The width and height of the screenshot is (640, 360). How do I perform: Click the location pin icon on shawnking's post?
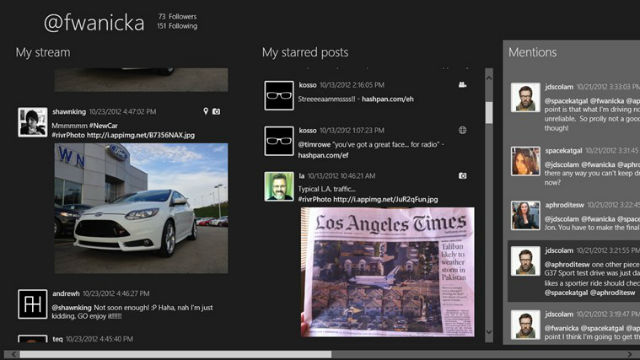pyautogui.click(x=206, y=111)
